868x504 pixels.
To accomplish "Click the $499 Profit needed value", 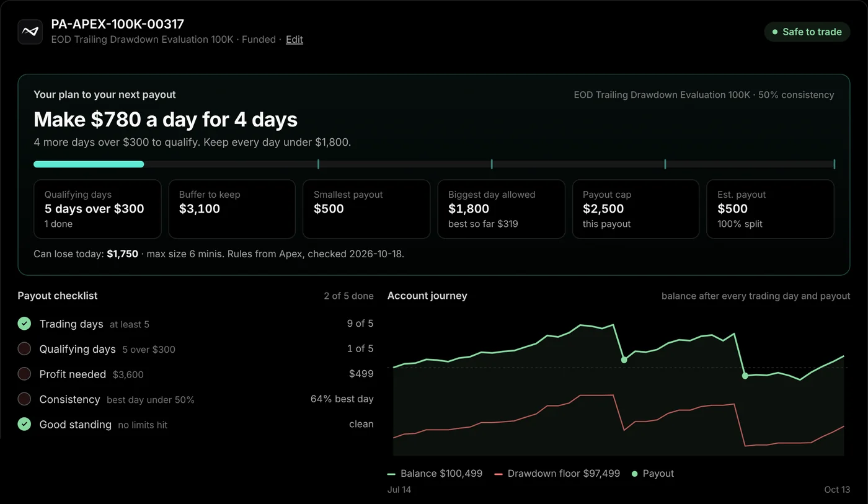I will tap(361, 374).
